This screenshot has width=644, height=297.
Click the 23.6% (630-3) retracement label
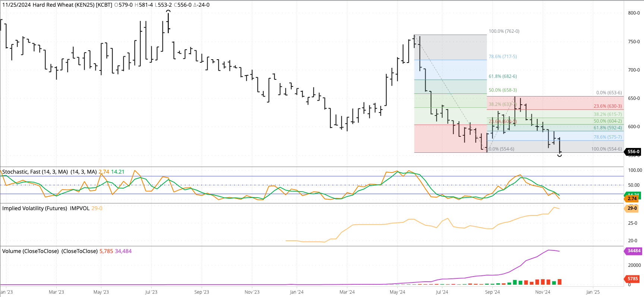[x=607, y=106]
